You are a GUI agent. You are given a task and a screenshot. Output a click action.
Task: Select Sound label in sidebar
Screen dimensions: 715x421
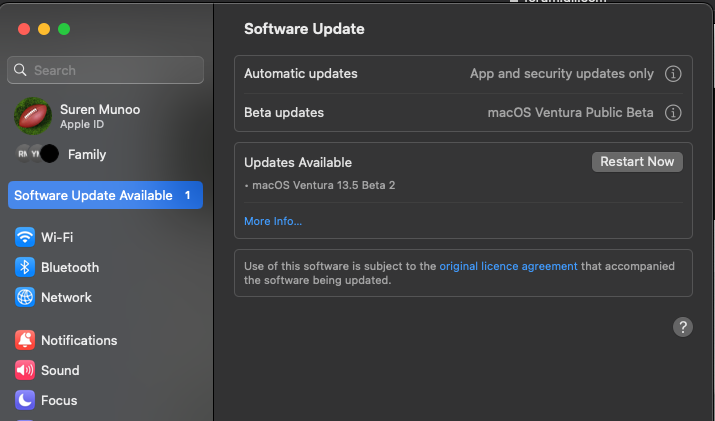click(x=60, y=370)
